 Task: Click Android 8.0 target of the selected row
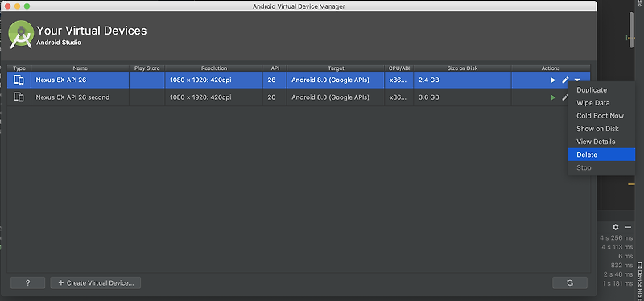pos(336,80)
